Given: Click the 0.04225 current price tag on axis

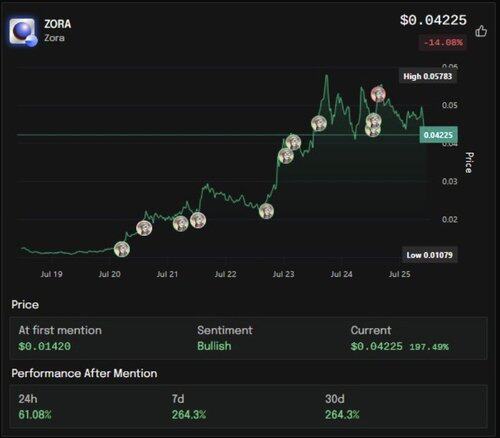Looking at the screenshot, I should [438, 135].
